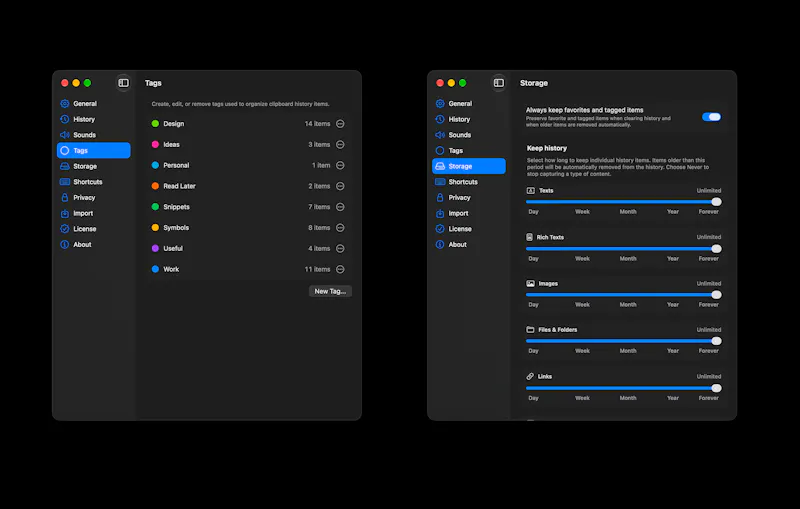Click the New Tag... button

[x=330, y=291]
